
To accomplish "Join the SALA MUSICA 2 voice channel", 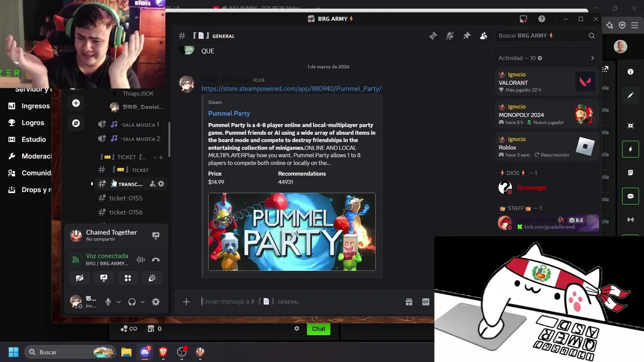I will pyautogui.click(x=131, y=139).
